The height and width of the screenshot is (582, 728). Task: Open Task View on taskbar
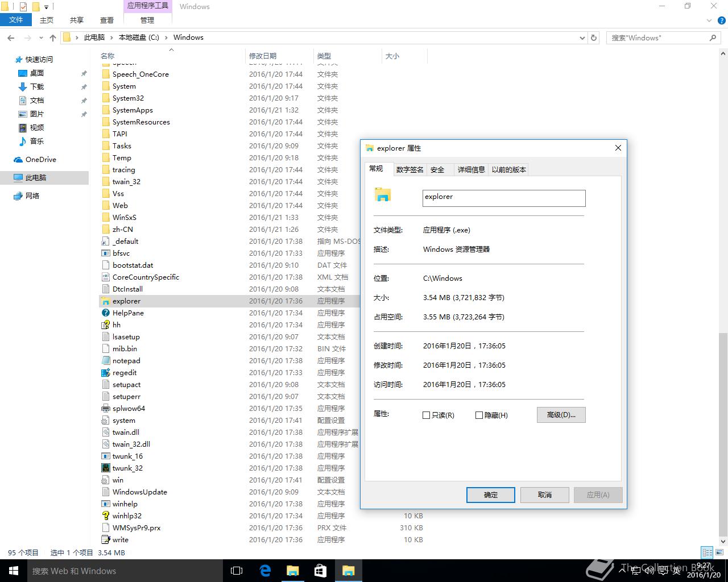(237, 571)
